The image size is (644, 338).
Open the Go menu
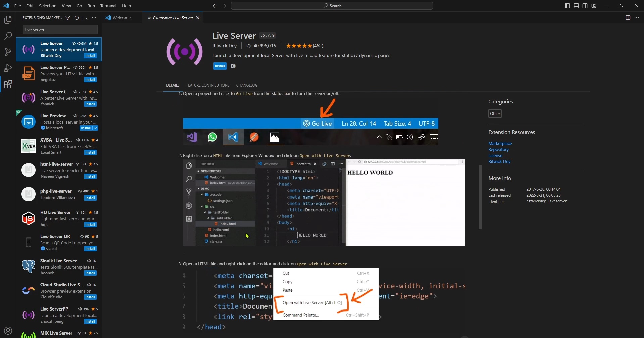click(x=79, y=6)
